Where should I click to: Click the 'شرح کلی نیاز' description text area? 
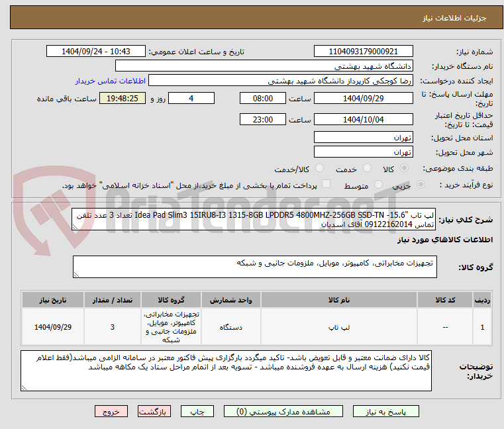click(x=255, y=220)
